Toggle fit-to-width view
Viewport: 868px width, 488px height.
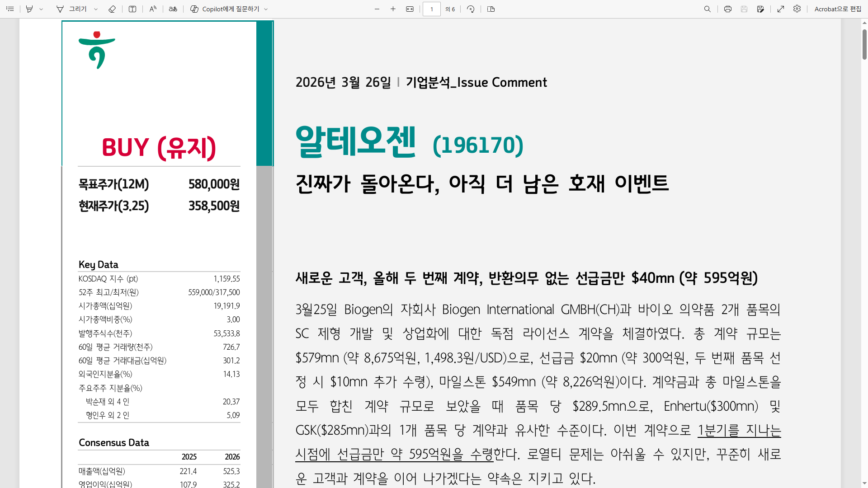pos(410,9)
